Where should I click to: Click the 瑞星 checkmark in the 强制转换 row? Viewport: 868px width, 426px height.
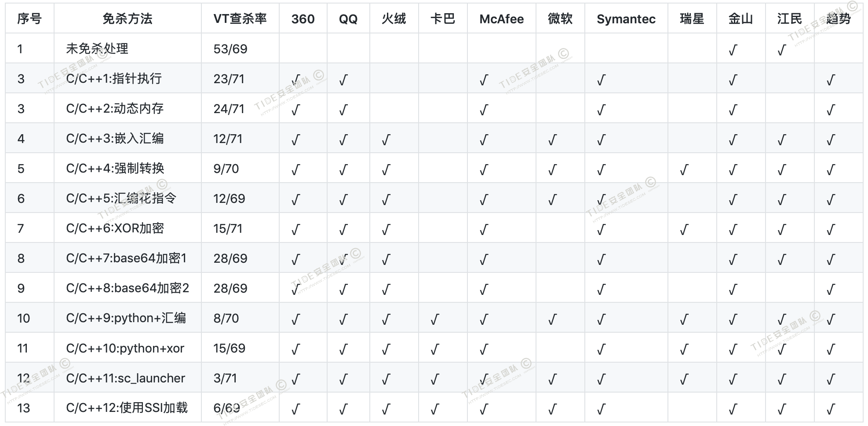coord(684,170)
